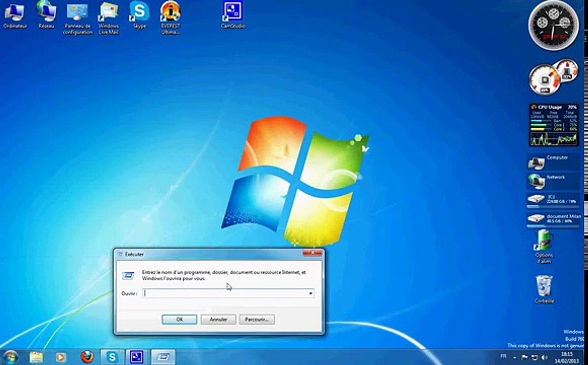
Task: Select the EVEREST Ultimate desktop shortcut
Action: tap(171, 18)
